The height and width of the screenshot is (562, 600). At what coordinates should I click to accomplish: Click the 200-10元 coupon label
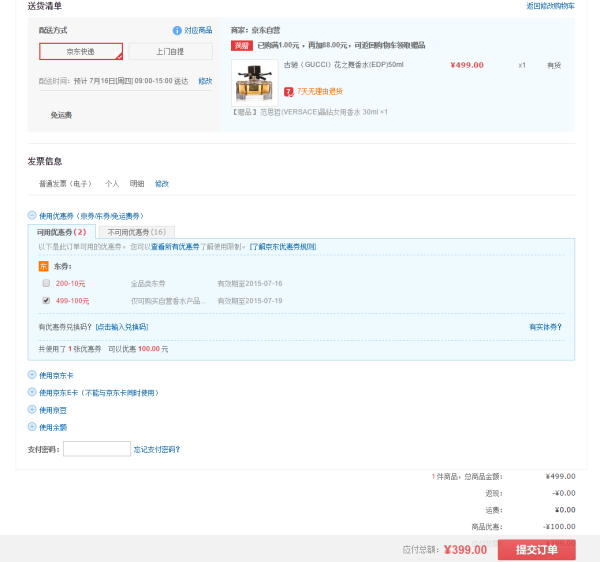(x=70, y=284)
